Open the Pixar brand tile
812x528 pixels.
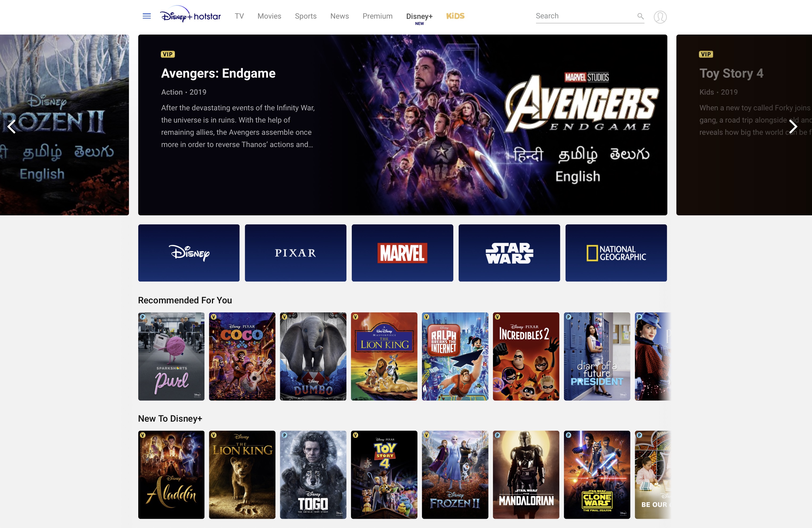(295, 253)
